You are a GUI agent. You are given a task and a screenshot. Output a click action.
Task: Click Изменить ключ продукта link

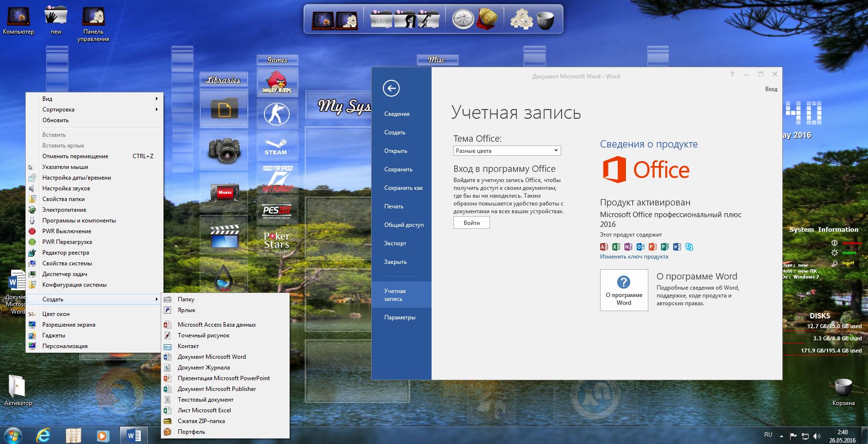tap(634, 257)
